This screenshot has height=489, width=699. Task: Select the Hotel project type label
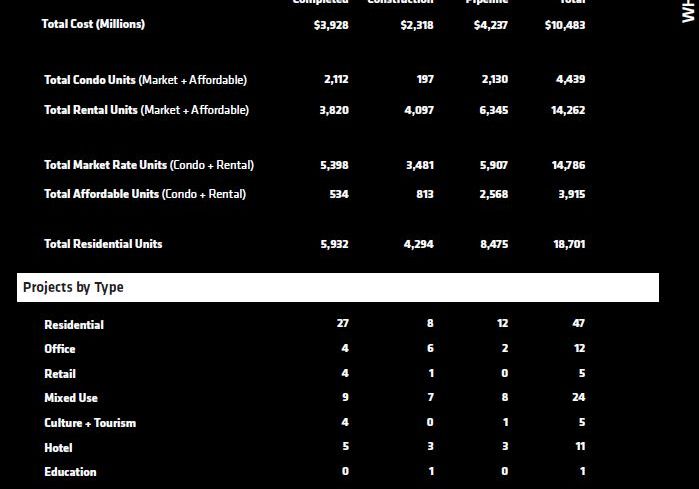pos(59,448)
